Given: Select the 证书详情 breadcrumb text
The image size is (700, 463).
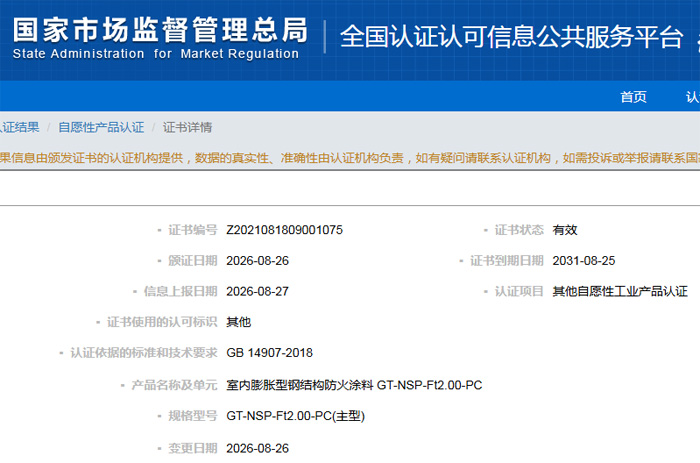Looking at the screenshot, I should pos(187,127).
